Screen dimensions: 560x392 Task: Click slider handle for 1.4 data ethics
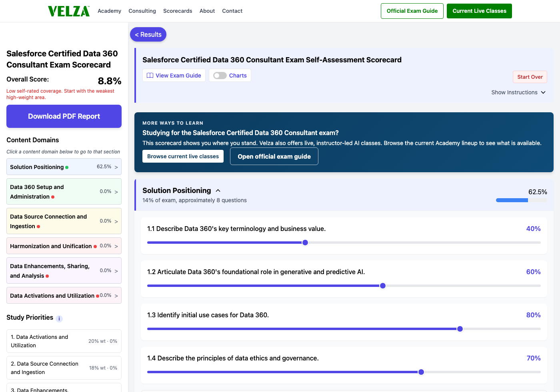(421, 372)
